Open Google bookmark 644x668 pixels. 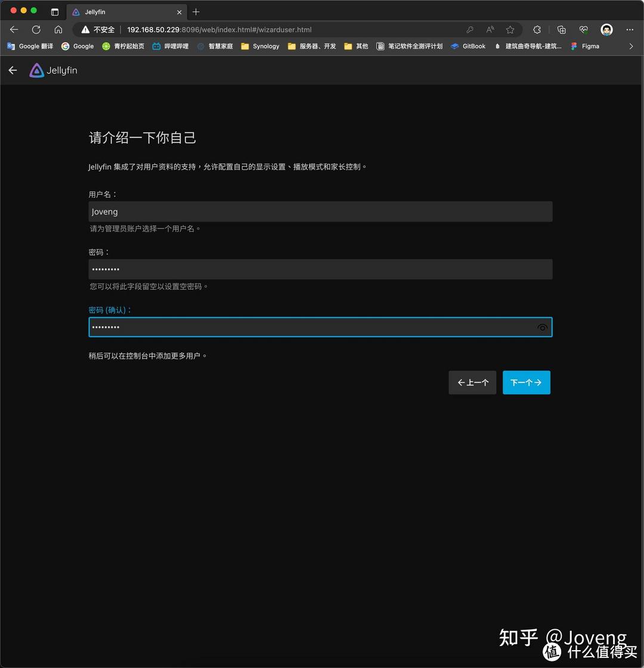click(78, 46)
